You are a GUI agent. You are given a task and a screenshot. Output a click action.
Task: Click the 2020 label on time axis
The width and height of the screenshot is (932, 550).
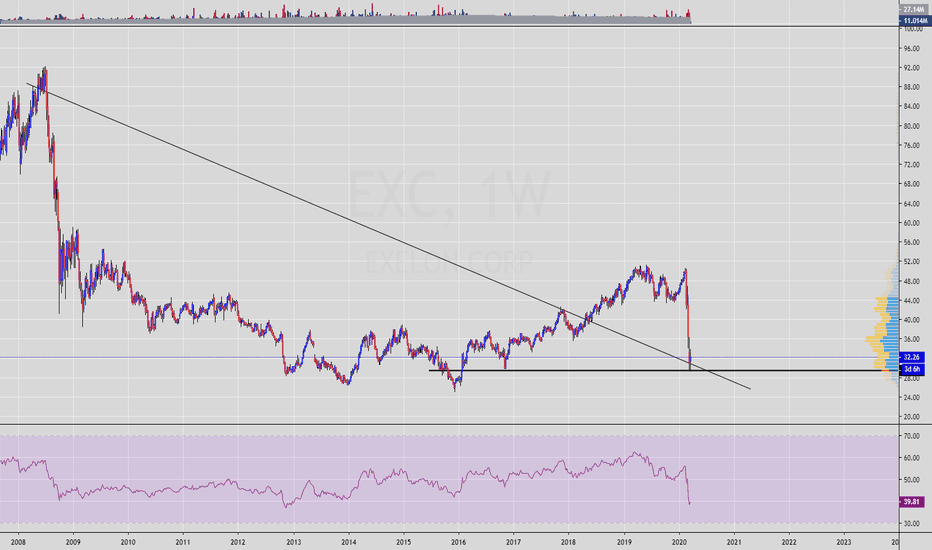point(679,542)
